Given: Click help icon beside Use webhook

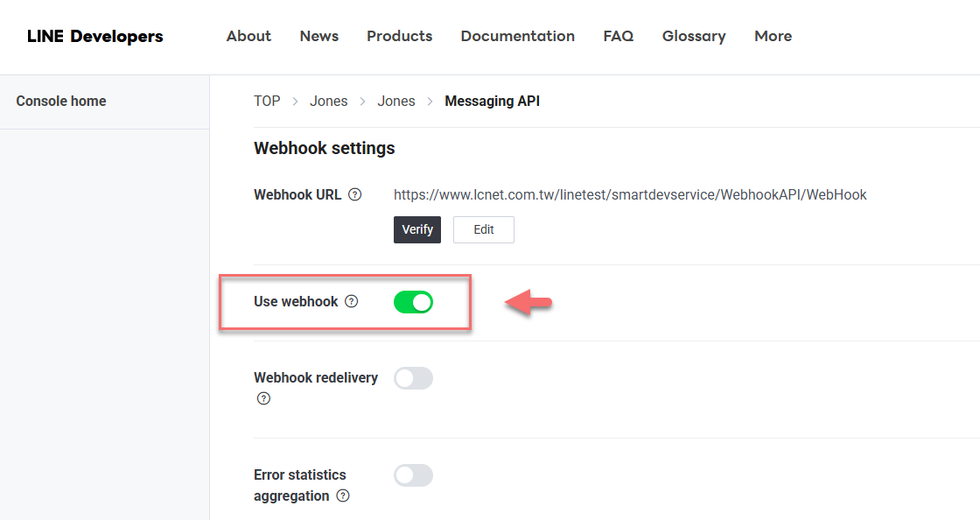Looking at the screenshot, I should click(351, 302).
